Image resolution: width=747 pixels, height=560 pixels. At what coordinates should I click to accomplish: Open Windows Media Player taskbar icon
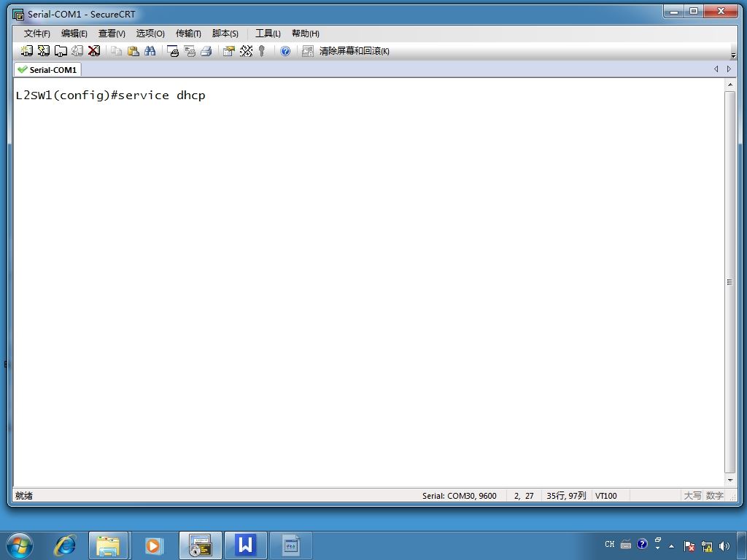pyautogui.click(x=153, y=545)
